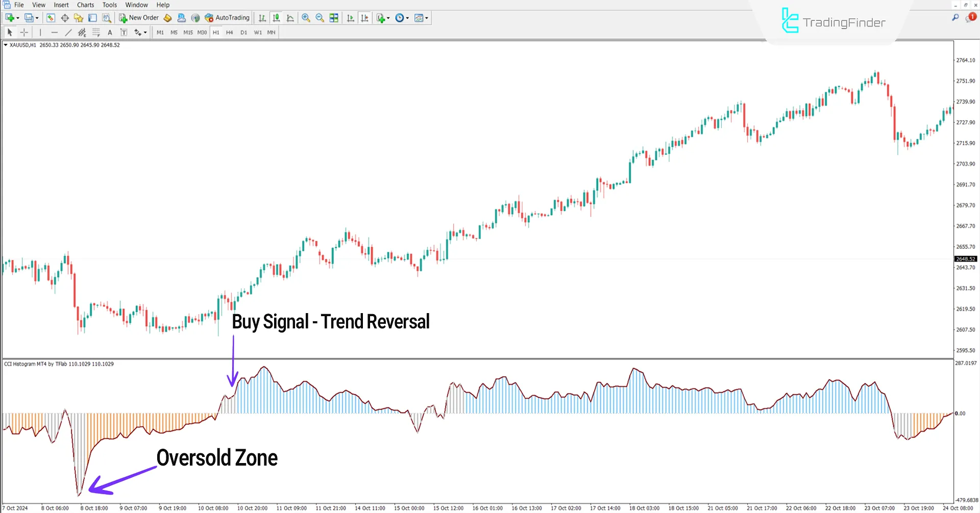Image resolution: width=980 pixels, height=513 pixels.
Task: Select the Crosshair tool
Action: point(24,32)
